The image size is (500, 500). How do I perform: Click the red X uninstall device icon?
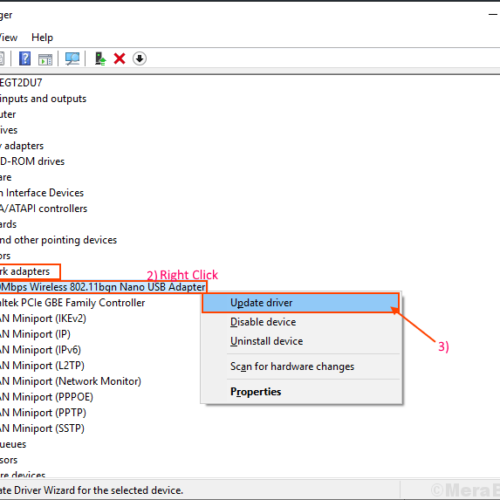[x=119, y=59]
